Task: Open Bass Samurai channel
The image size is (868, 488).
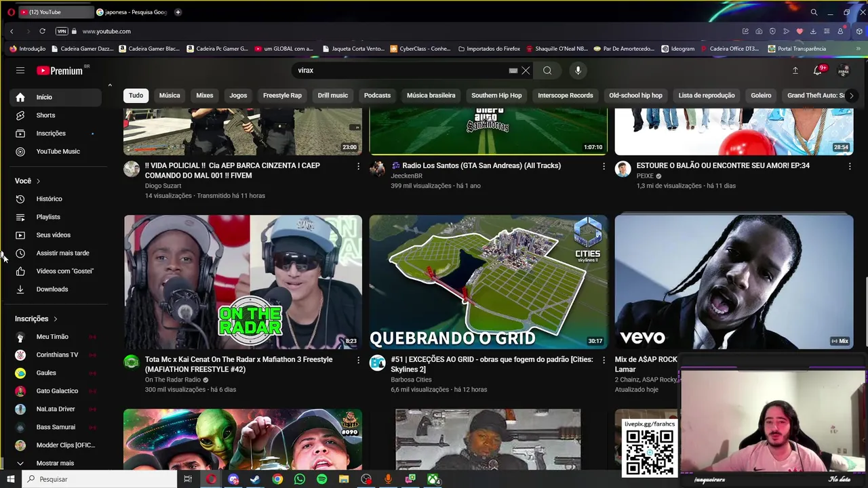Action: click(x=56, y=427)
